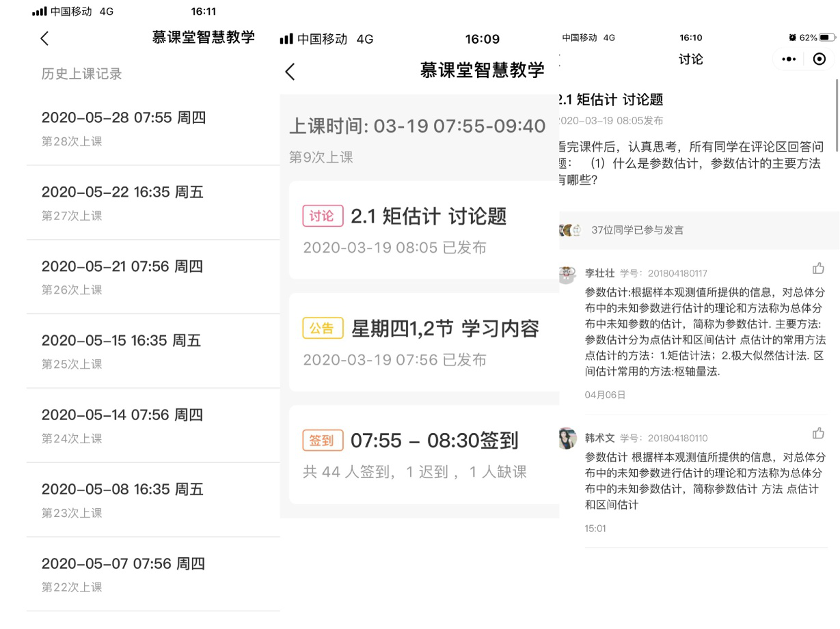Viewport: 840px width, 629px height.
Task: Tap back arrow on history records screen
Action: [x=45, y=38]
